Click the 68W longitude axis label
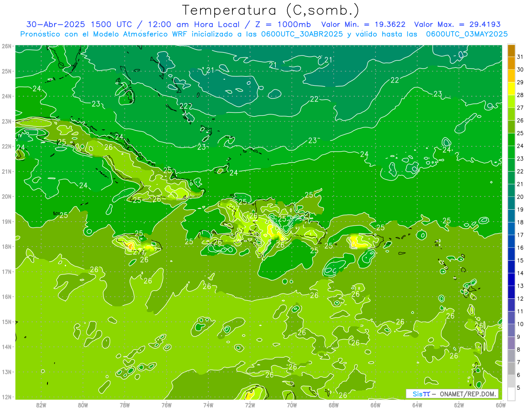 point(334,404)
